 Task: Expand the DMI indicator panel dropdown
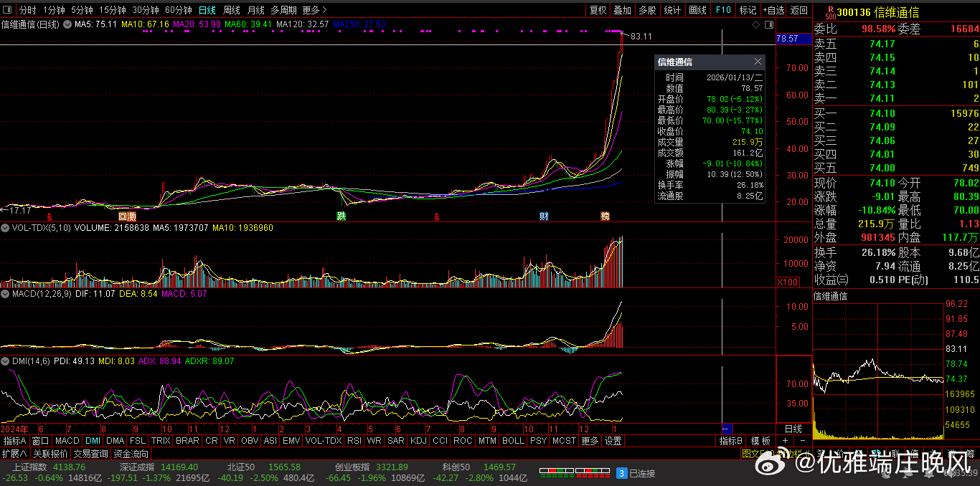click(6, 361)
